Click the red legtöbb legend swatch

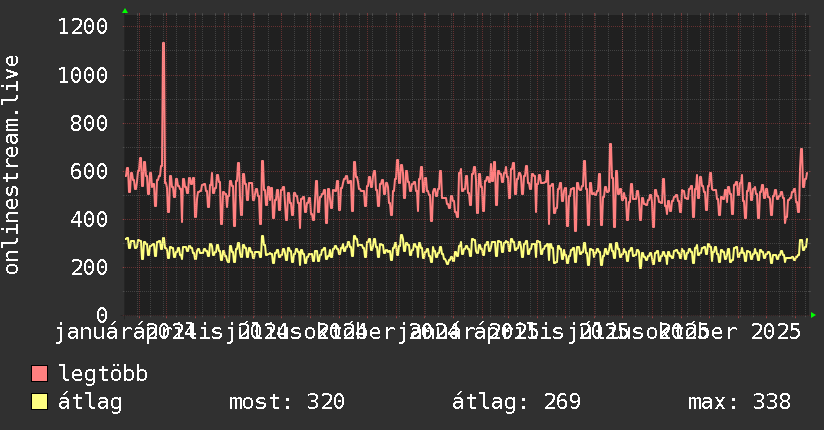pos(39,374)
